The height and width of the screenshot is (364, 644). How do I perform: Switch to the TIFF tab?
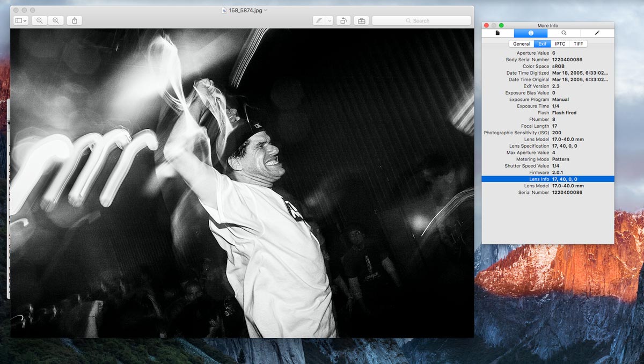(x=578, y=44)
